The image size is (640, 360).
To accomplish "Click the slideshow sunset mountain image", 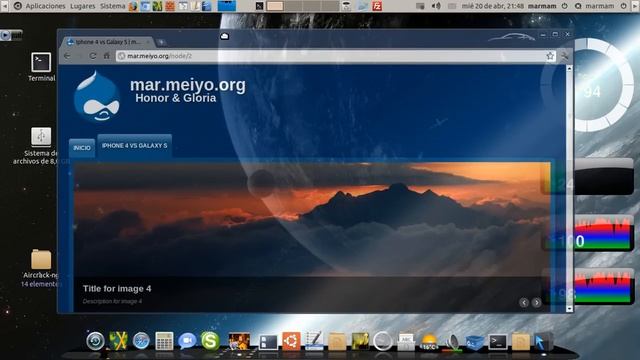I will pyautogui.click(x=312, y=220).
